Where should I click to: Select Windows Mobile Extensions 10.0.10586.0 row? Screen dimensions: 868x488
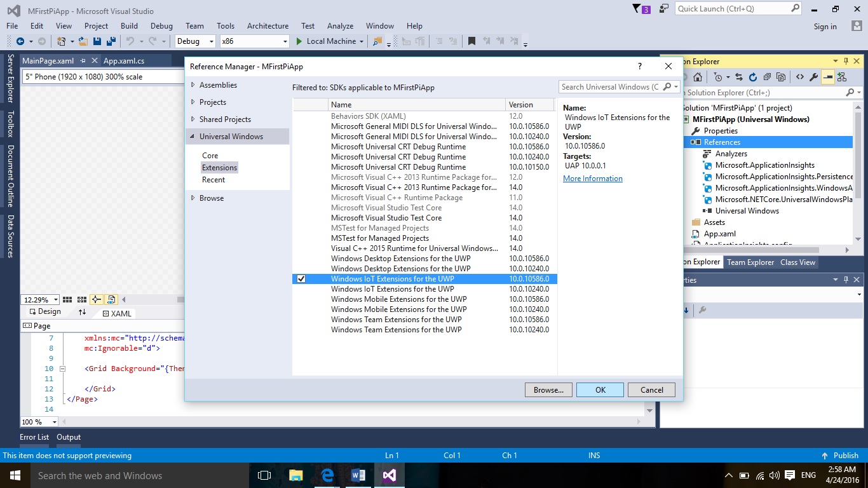pyautogui.click(x=424, y=299)
